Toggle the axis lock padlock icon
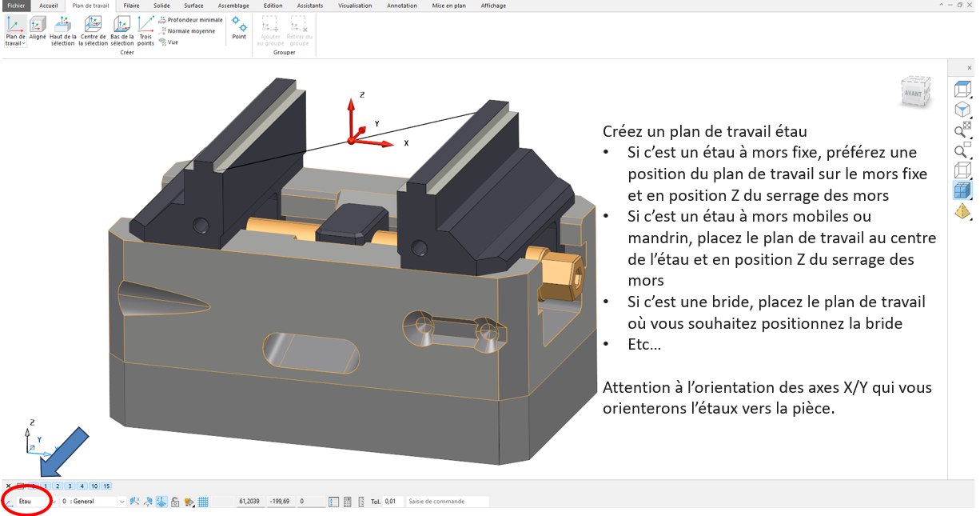This screenshot has height=516, width=980. coord(174,502)
